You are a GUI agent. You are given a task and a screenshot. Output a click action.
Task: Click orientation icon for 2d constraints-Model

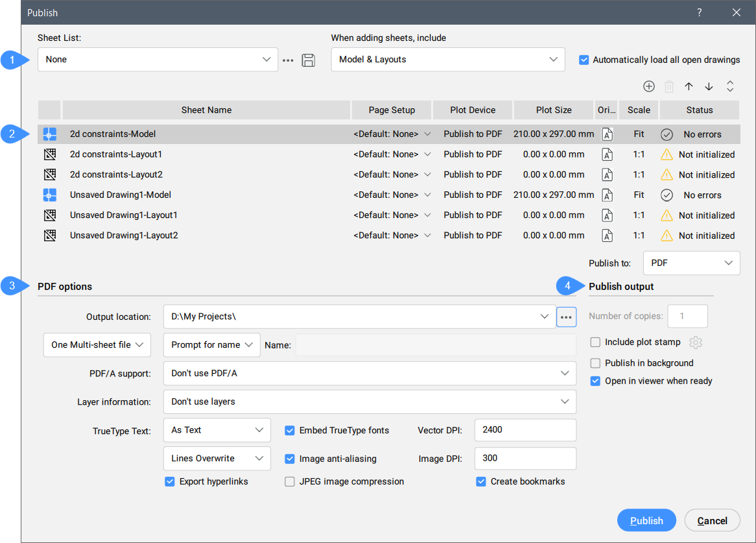pos(607,134)
